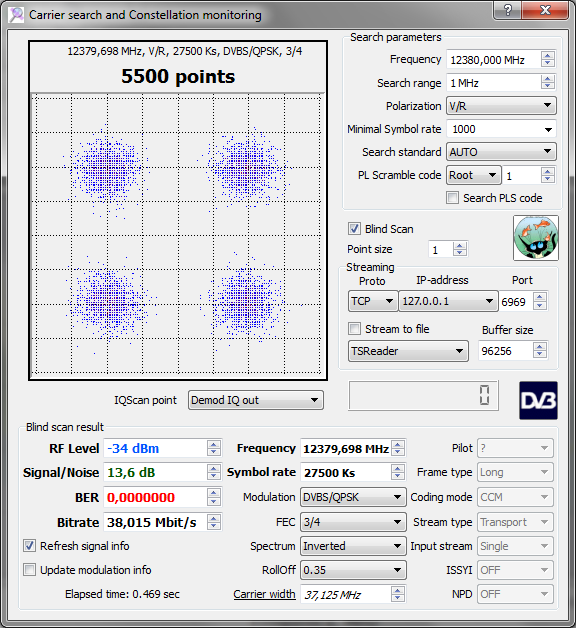Toggle Refresh signal info checkbox
The height and width of the screenshot is (628, 576).
tap(29, 545)
